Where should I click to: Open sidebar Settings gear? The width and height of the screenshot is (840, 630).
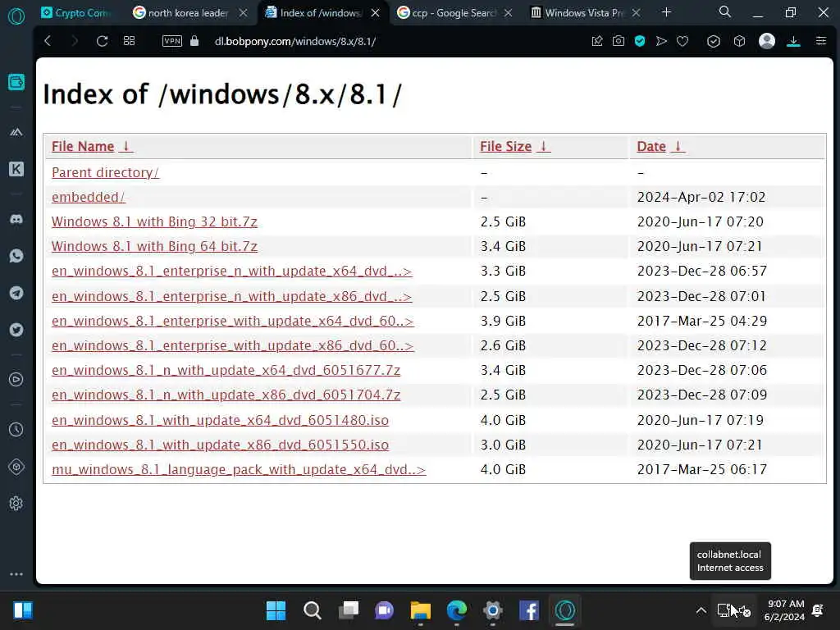click(16, 504)
